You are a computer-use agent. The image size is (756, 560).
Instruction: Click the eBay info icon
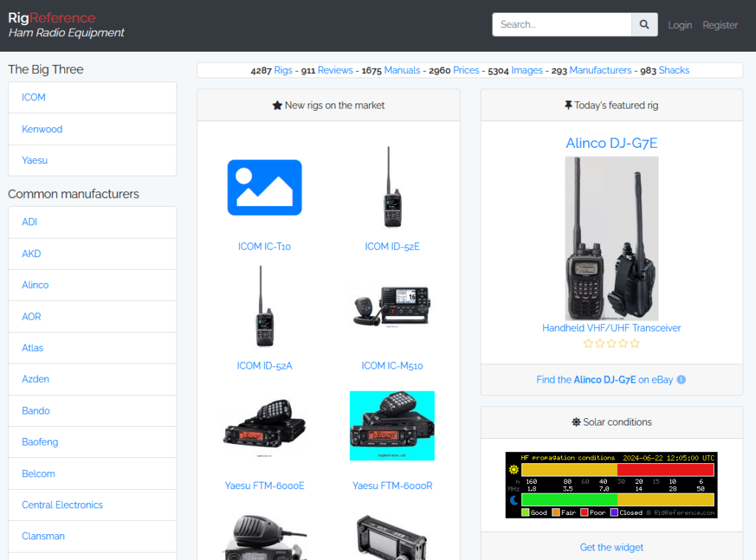681,380
